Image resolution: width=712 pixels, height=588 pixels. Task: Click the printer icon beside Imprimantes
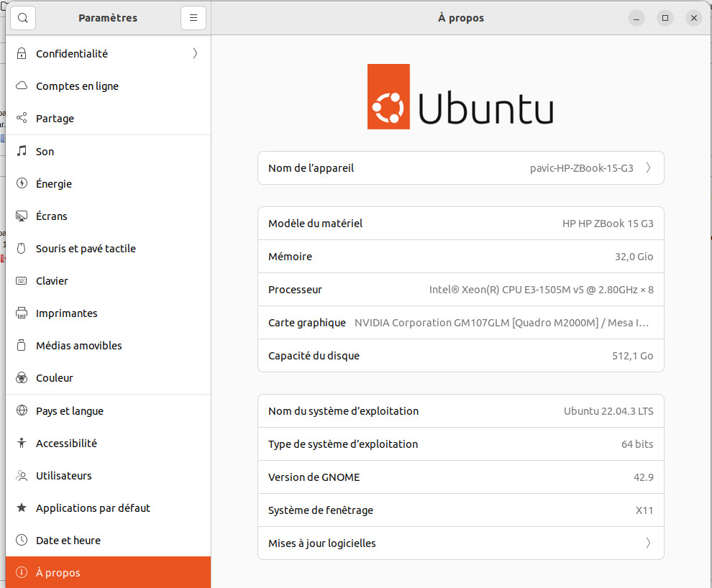[22, 313]
